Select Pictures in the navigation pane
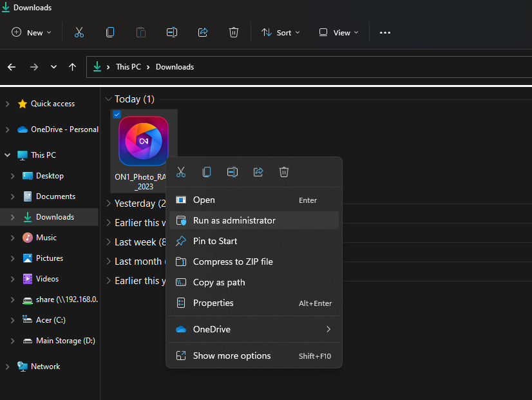This screenshot has height=400, width=532. pos(50,258)
